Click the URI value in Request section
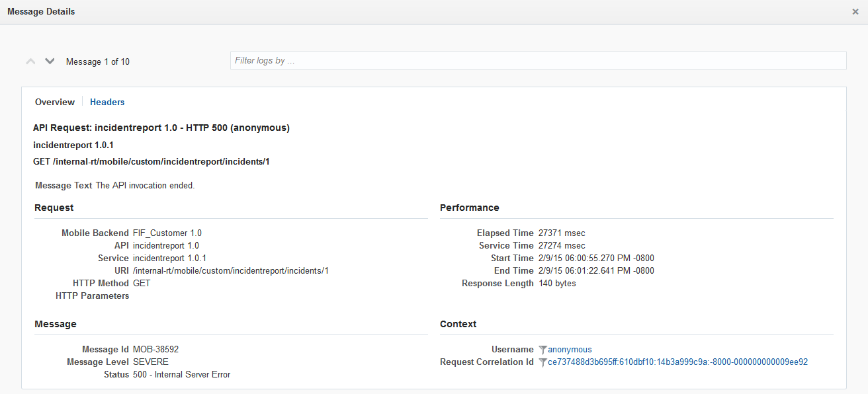Viewport: 868px width, 394px height. [230, 271]
